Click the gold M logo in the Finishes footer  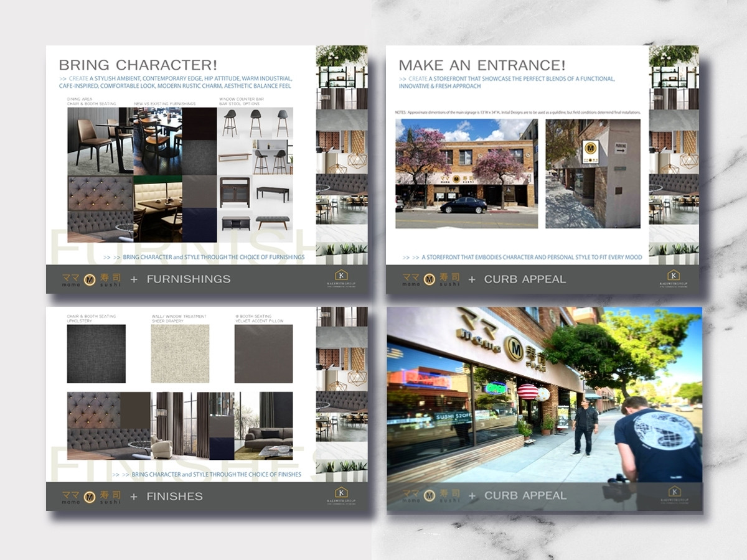[90, 497]
